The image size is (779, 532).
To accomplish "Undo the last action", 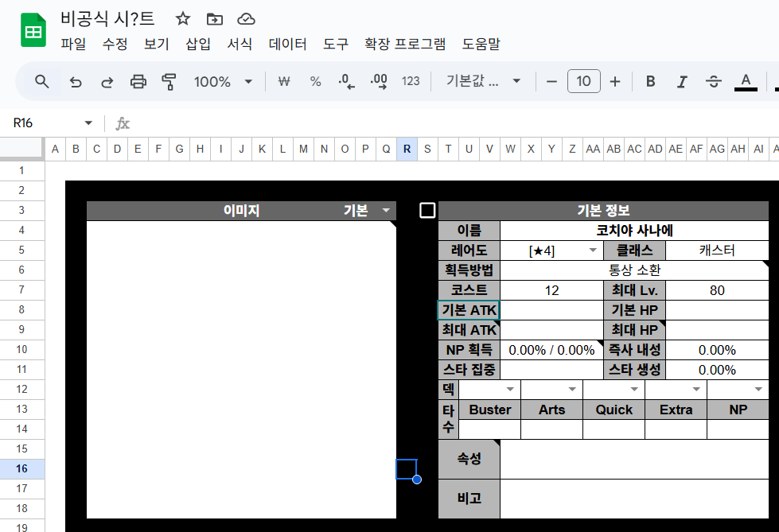I will point(76,81).
